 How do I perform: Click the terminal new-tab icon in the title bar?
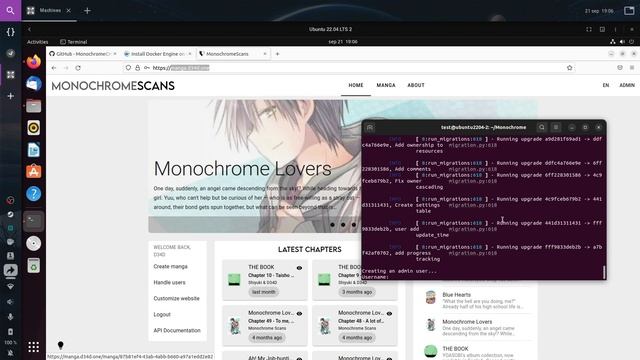[370, 127]
